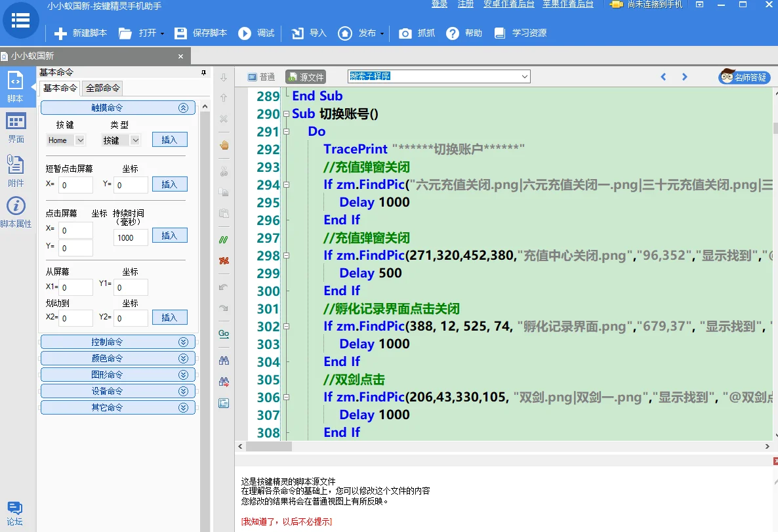This screenshot has width=778, height=532.
Task: Switch to the 普通 view tab
Action: [262, 77]
